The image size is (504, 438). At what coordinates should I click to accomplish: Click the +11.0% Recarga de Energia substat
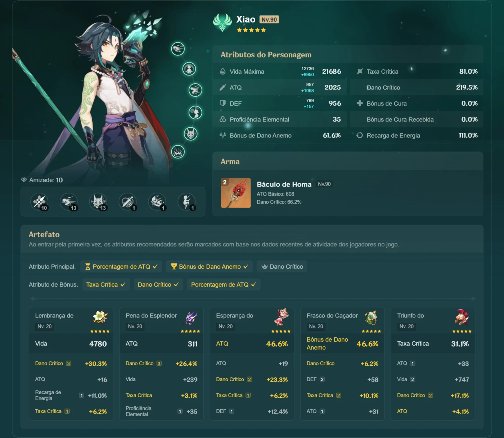tap(97, 396)
